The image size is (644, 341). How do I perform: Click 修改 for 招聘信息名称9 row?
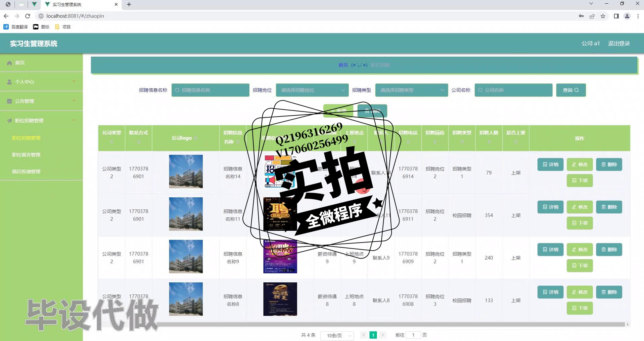(x=580, y=250)
